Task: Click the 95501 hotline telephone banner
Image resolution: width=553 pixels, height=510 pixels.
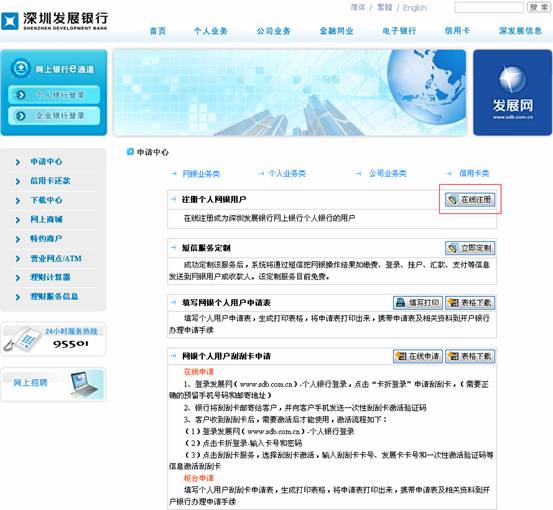Action: 53,339
